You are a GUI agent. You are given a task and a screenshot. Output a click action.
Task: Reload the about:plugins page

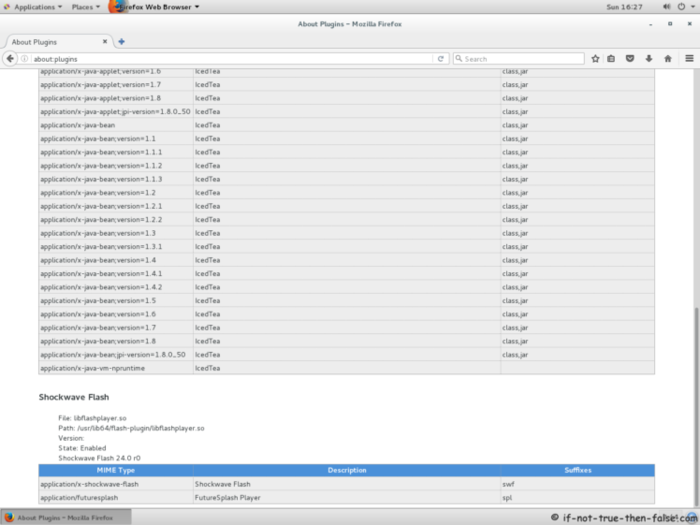(x=441, y=59)
